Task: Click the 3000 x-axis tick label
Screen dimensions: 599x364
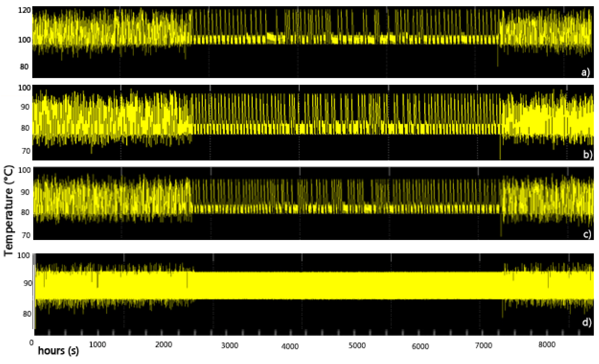Action: (230, 345)
